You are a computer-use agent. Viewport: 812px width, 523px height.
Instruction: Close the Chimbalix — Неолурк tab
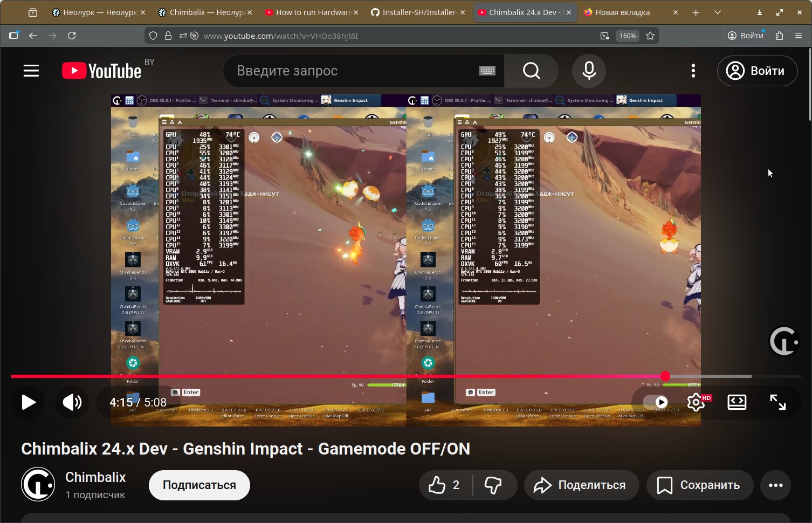click(250, 12)
